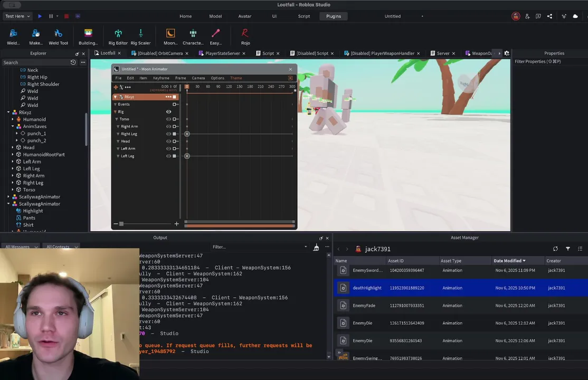Open the collaborate add-person icon
Image resolution: width=588 pixels, height=380 pixels.
click(x=527, y=16)
